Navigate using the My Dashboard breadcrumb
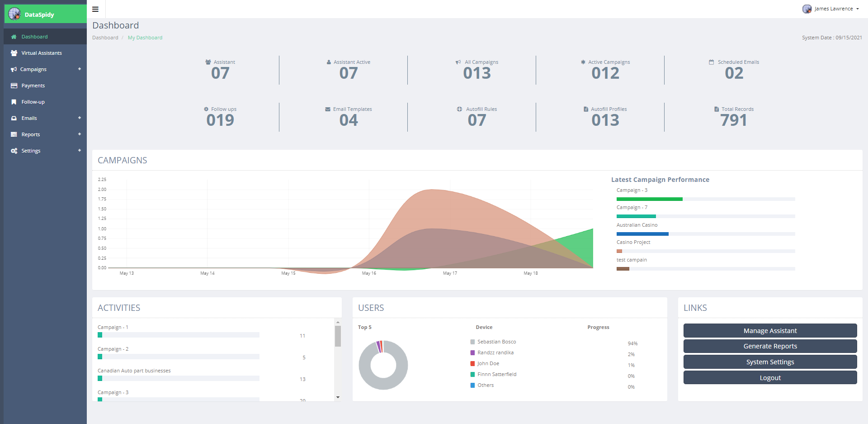868x424 pixels. [x=145, y=38]
